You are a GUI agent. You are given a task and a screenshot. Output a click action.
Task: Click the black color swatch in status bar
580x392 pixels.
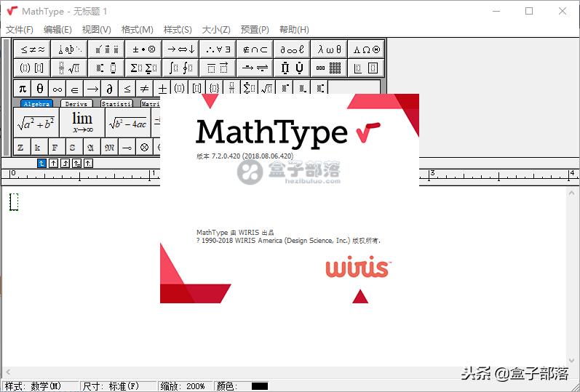click(x=260, y=386)
